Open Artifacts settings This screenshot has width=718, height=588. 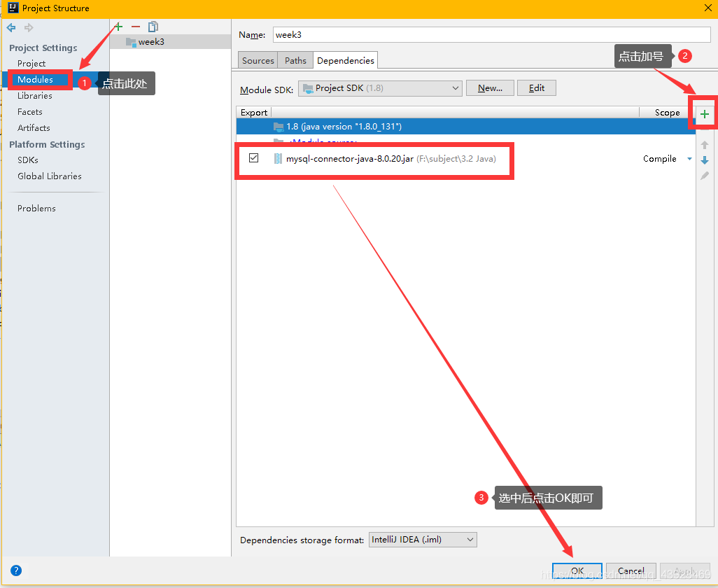pyautogui.click(x=34, y=128)
